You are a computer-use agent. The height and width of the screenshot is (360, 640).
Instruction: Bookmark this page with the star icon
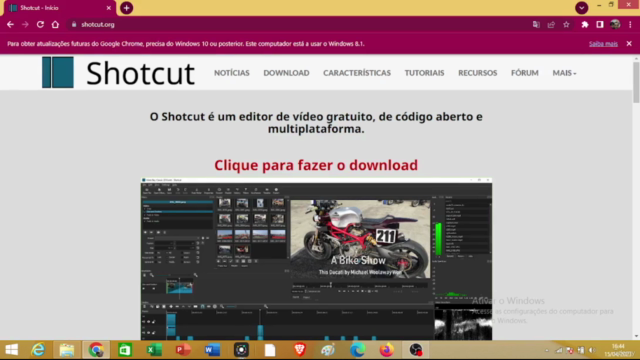tap(566, 24)
